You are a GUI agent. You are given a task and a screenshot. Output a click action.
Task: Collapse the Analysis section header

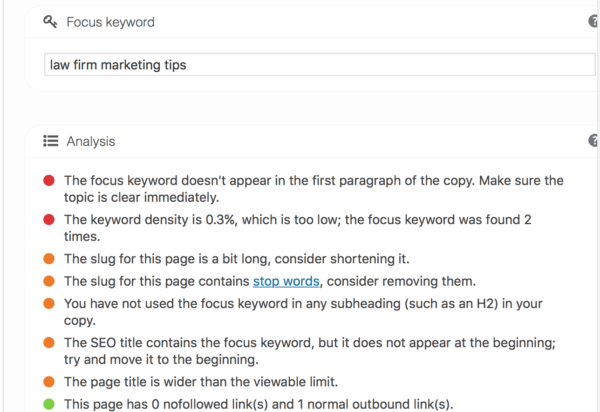point(312,141)
